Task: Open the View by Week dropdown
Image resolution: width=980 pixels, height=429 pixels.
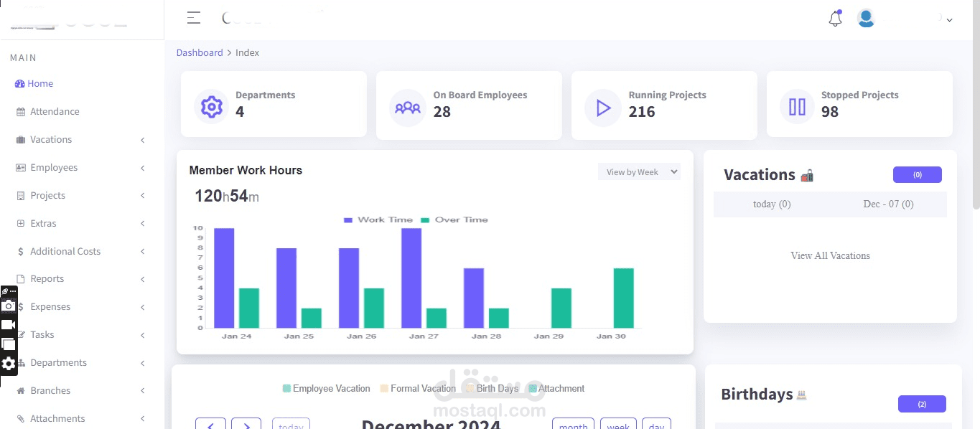Action: pos(638,171)
